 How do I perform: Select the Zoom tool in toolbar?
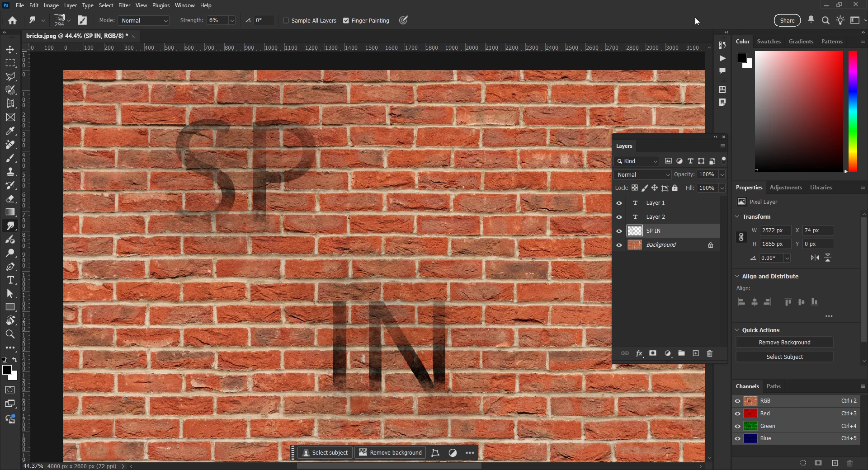pyautogui.click(x=10, y=334)
